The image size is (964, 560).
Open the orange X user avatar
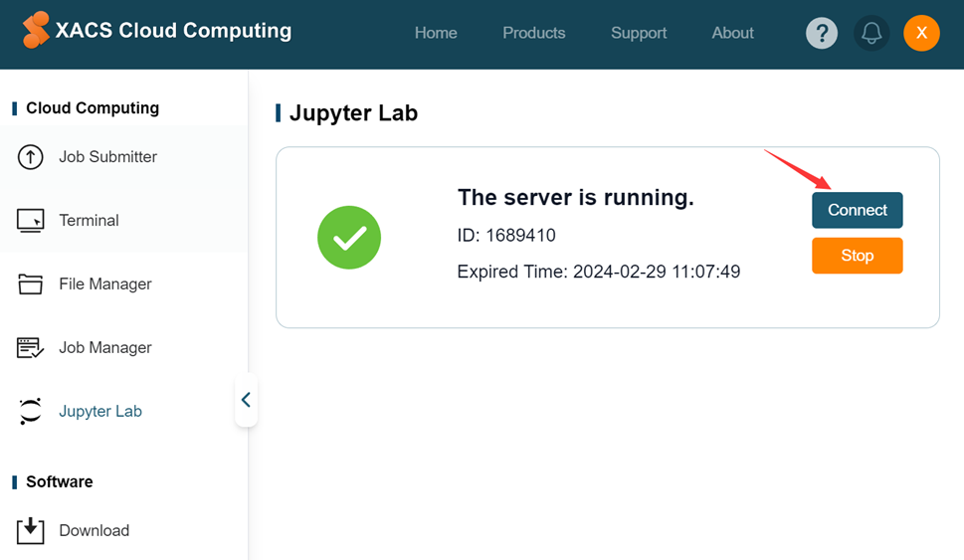coord(921,33)
